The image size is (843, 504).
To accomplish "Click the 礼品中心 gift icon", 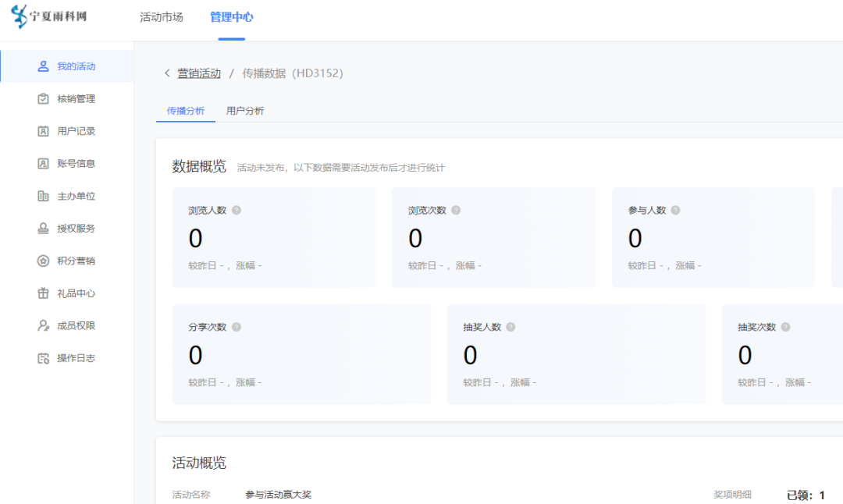I will coord(43,293).
